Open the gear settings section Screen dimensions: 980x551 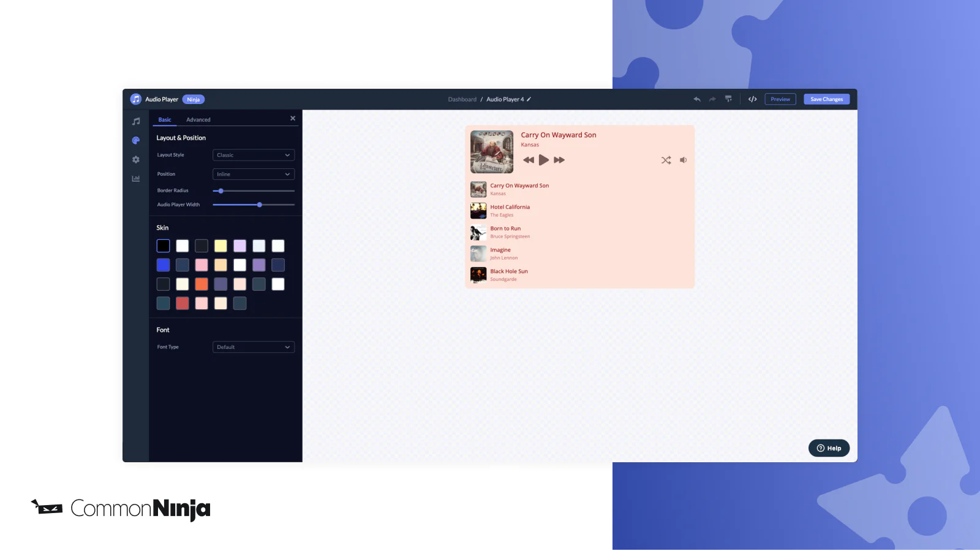[136, 160]
